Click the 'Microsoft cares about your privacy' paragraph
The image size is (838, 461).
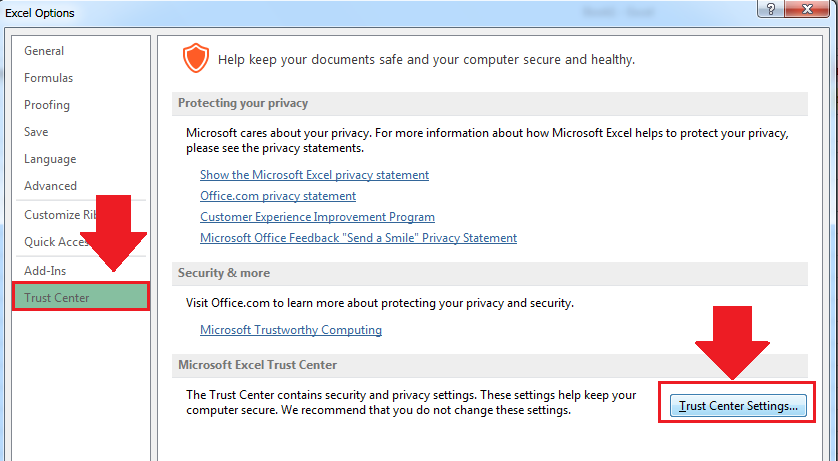pos(487,140)
